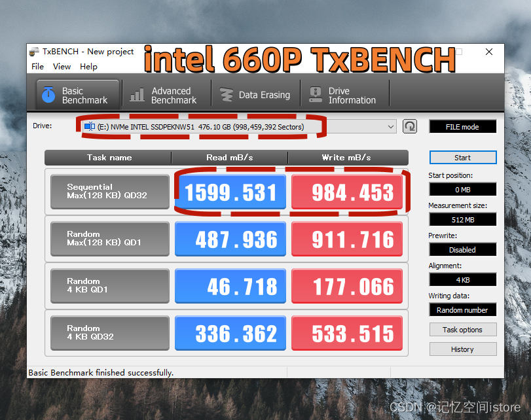The width and height of the screenshot is (531, 420).
Task: Click Random Max(128 KB) QD1 task button
Action: 110,239
